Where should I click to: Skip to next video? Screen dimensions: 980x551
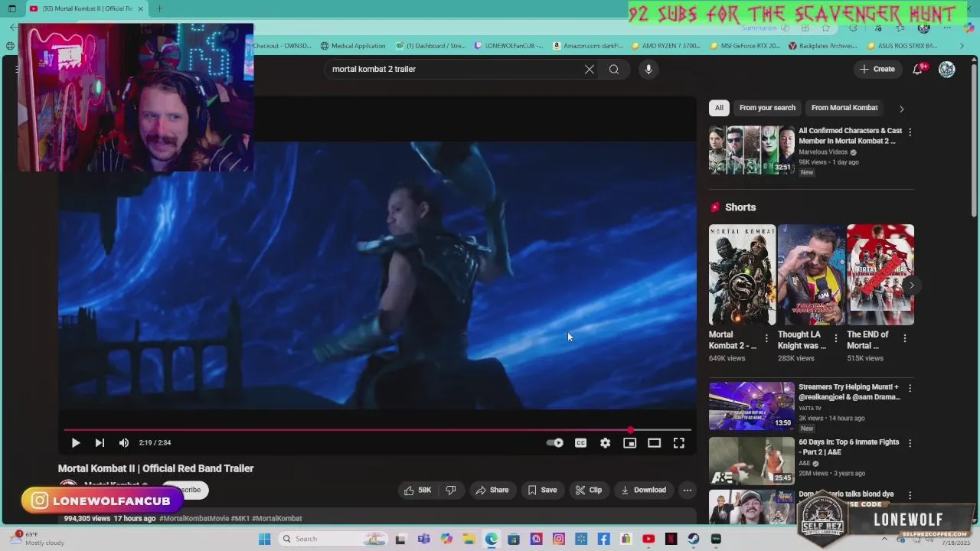click(x=100, y=442)
